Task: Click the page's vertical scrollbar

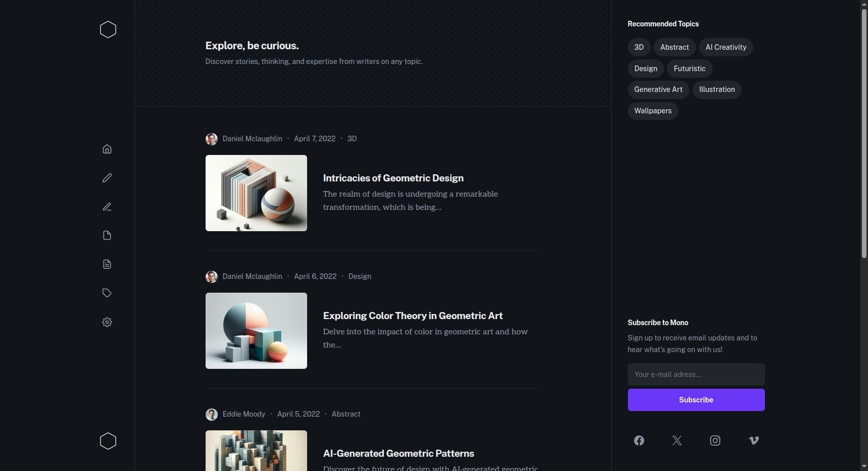Action: pyautogui.click(x=864, y=132)
